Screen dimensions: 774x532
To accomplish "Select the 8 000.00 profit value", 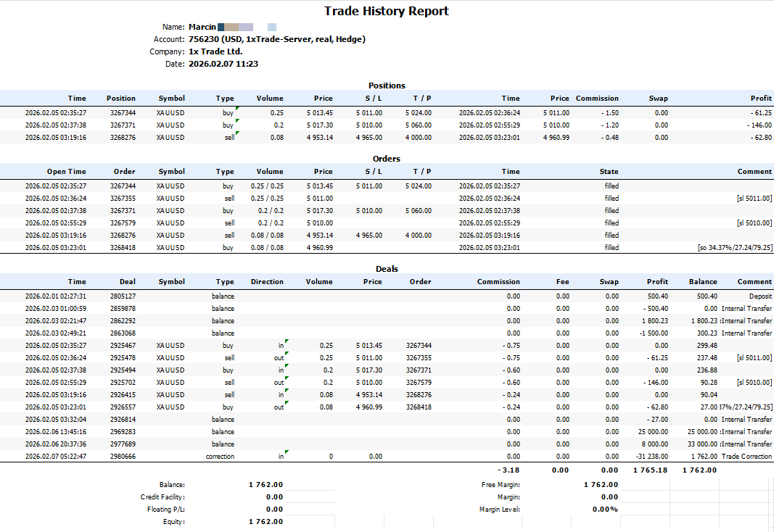I will tap(655, 444).
